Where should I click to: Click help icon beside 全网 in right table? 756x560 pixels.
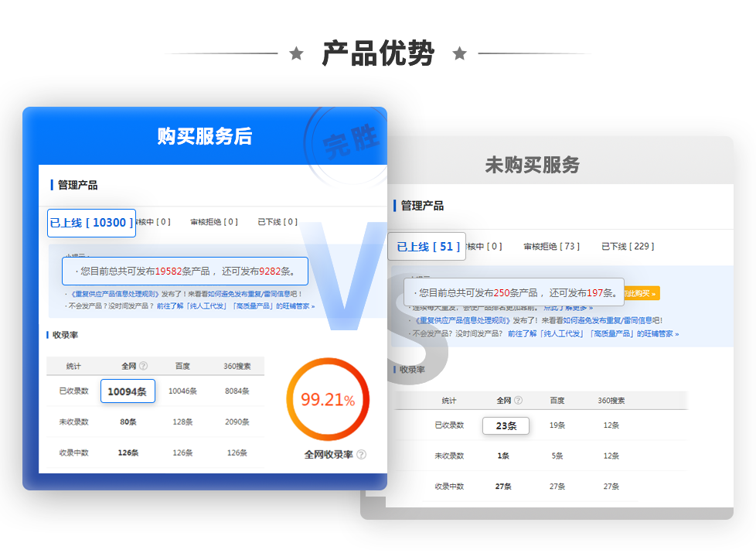pos(519,401)
